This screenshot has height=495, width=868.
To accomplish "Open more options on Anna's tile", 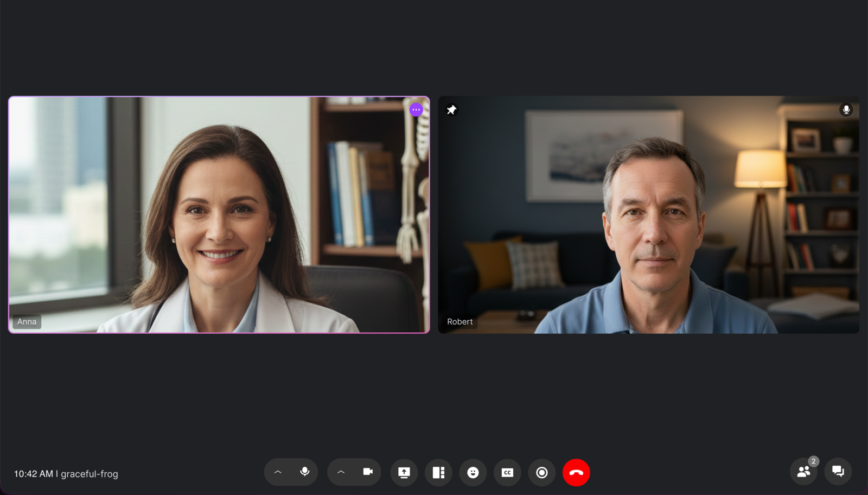I will click(416, 110).
